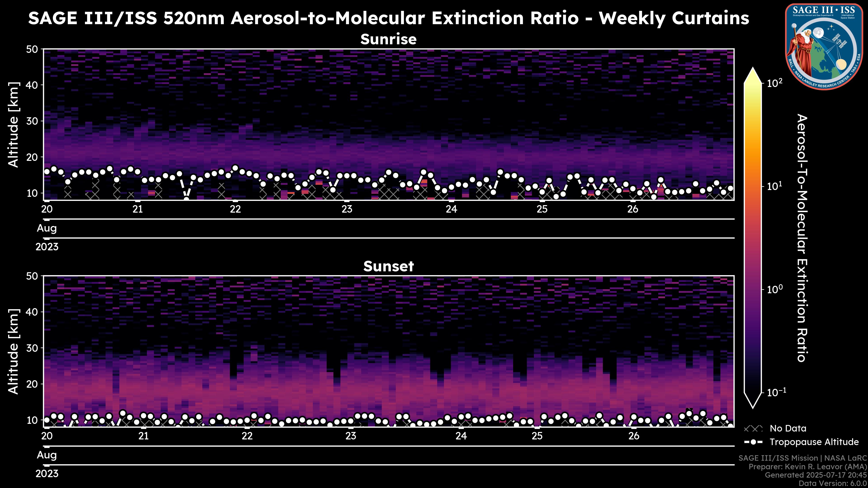Click the main title of the figure

tap(389, 18)
